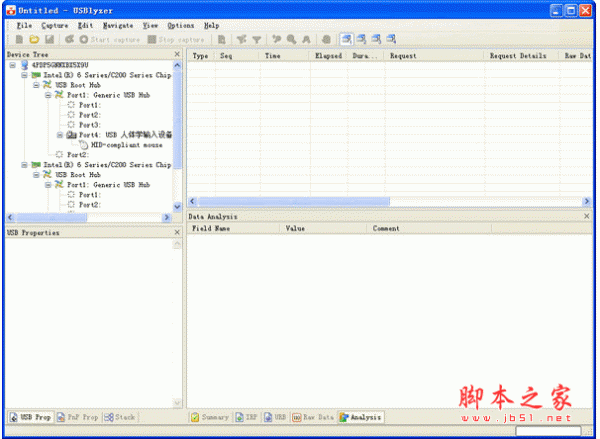Click Device Tree vertical scrollbar thumb
Image resolution: width=600 pixels, height=439 pixels.
[x=177, y=119]
